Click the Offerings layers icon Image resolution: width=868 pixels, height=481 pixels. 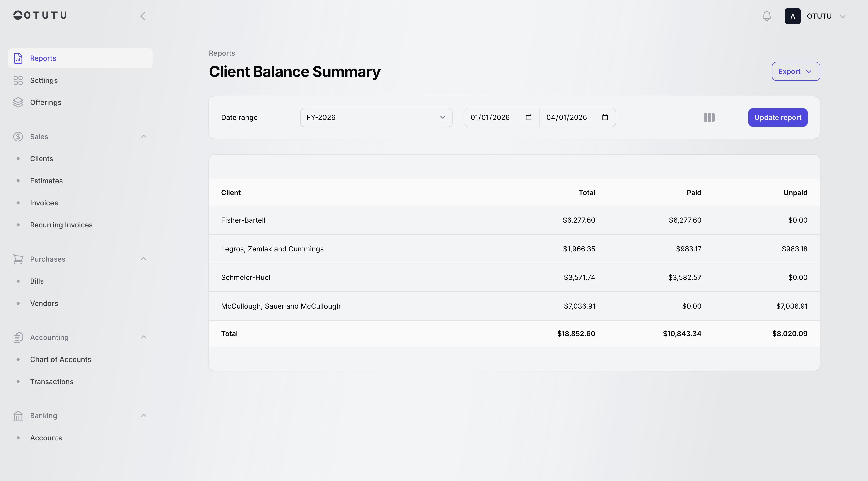pos(18,102)
